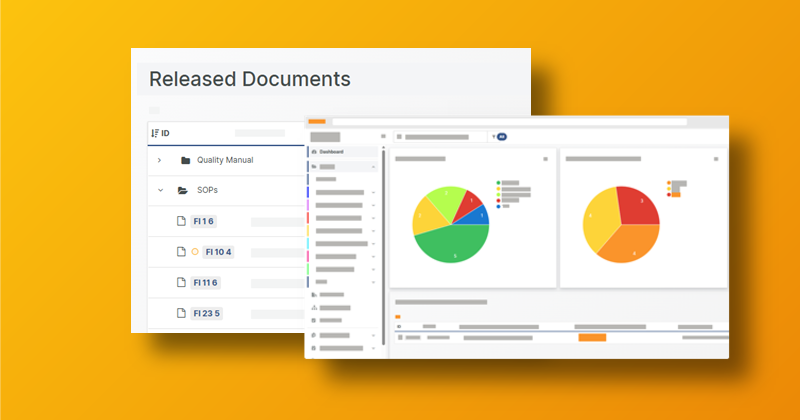This screenshot has width=800, height=420.
Task: Click the document icon beside FI 1 6
Action: click(181, 221)
